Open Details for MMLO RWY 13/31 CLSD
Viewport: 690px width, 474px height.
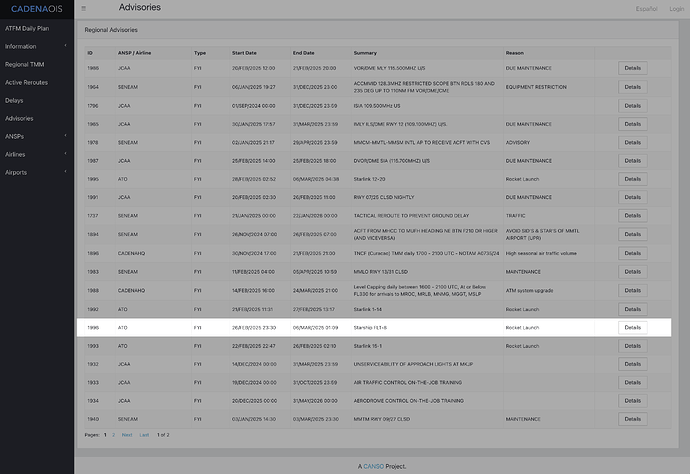[x=632, y=272]
